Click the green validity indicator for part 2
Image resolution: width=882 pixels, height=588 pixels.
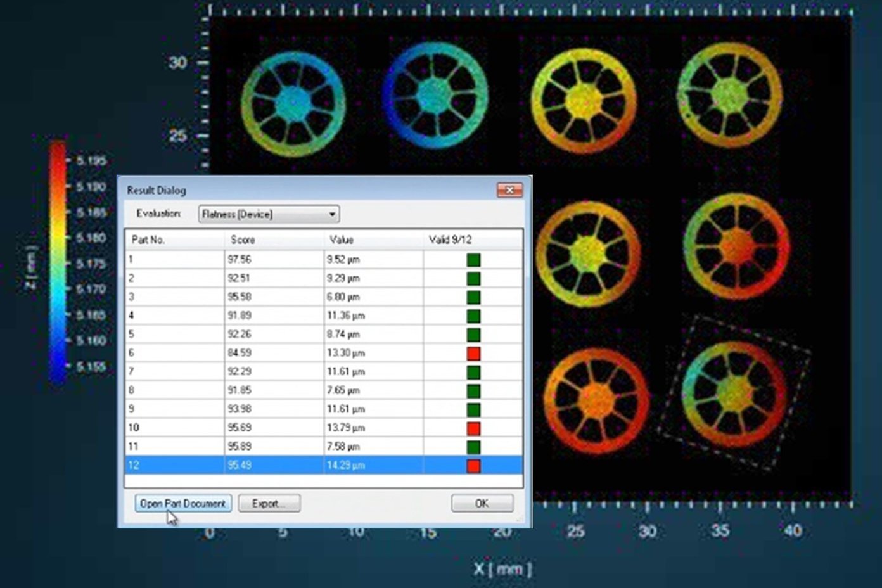click(474, 278)
